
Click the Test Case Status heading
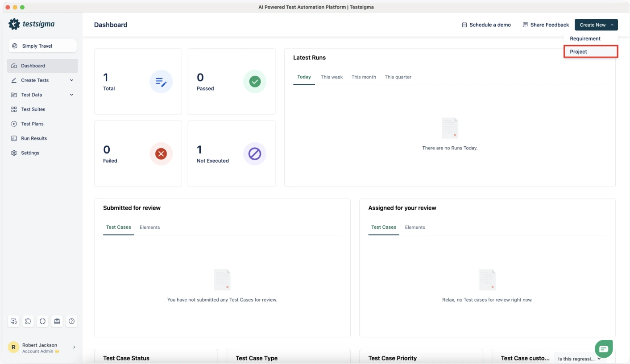click(126, 358)
